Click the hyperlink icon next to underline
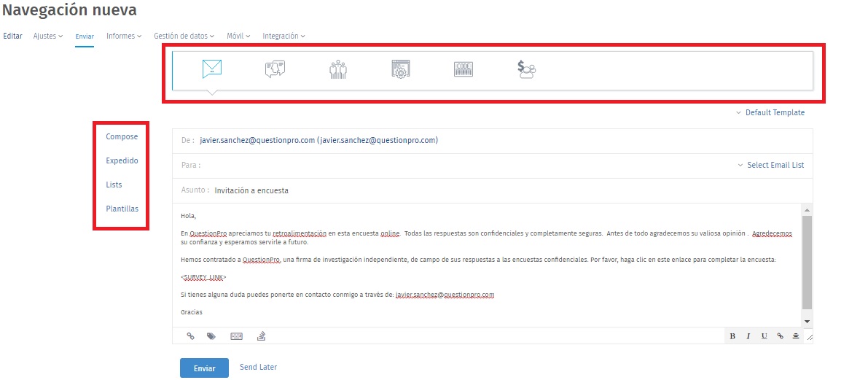868x380 pixels. (x=780, y=336)
